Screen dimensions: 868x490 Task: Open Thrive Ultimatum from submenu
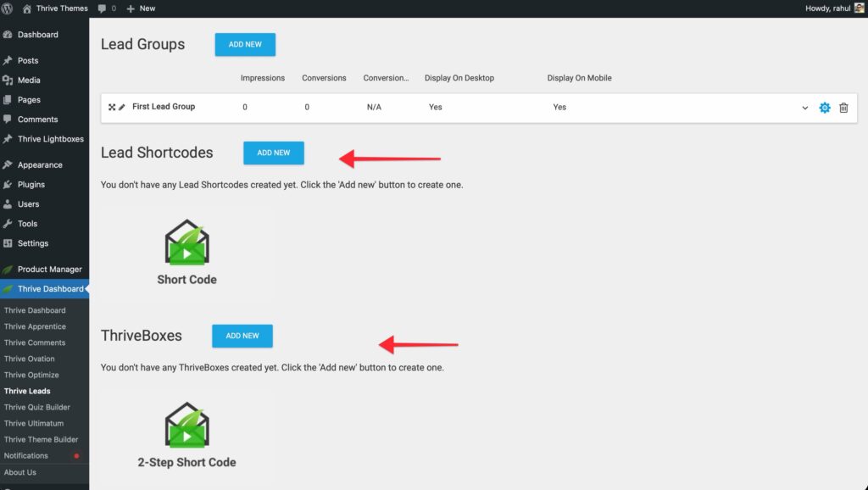pos(34,423)
